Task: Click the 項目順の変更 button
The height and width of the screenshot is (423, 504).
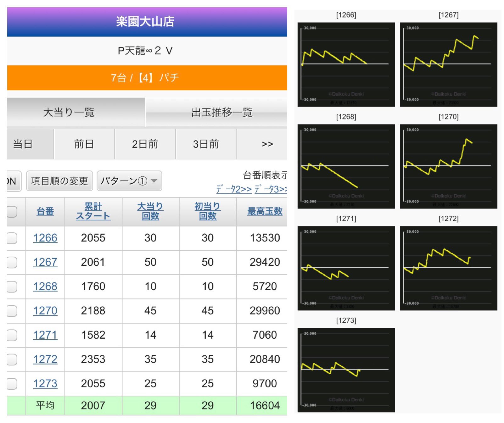Action: pyautogui.click(x=59, y=181)
